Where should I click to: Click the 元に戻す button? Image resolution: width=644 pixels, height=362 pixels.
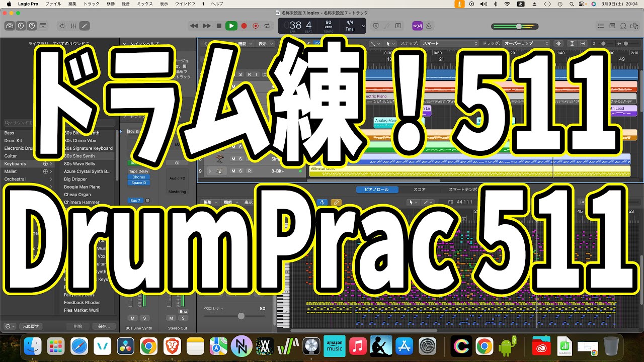click(x=30, y=326)
